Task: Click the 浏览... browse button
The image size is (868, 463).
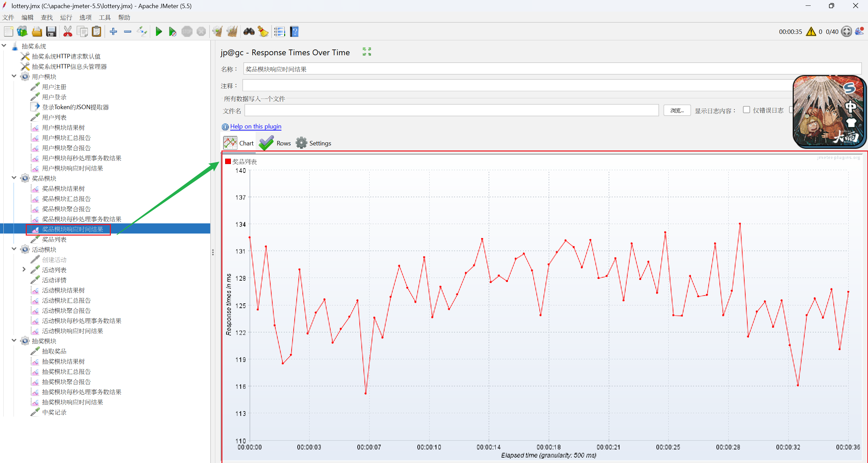Action: [x=677, y=110]
